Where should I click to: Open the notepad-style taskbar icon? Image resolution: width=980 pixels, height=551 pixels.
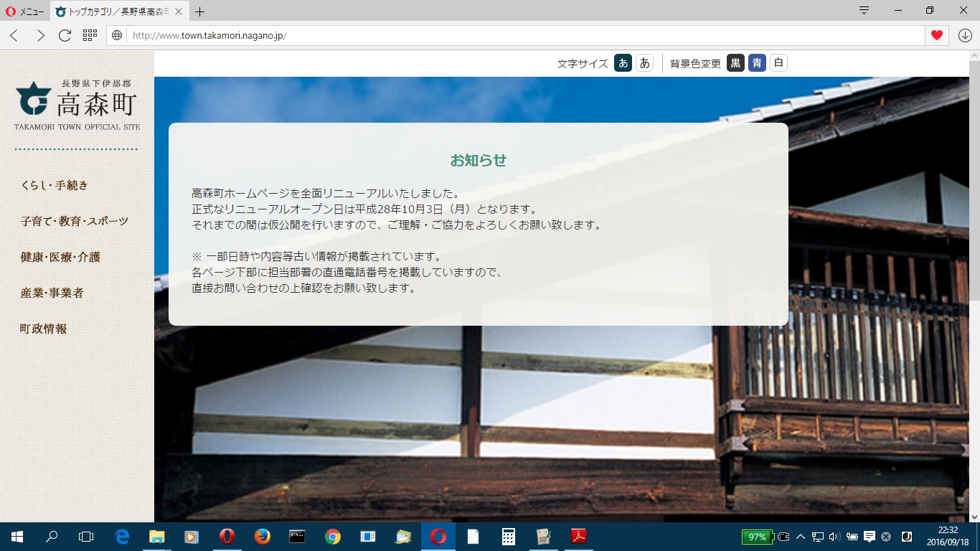[543, 537]
